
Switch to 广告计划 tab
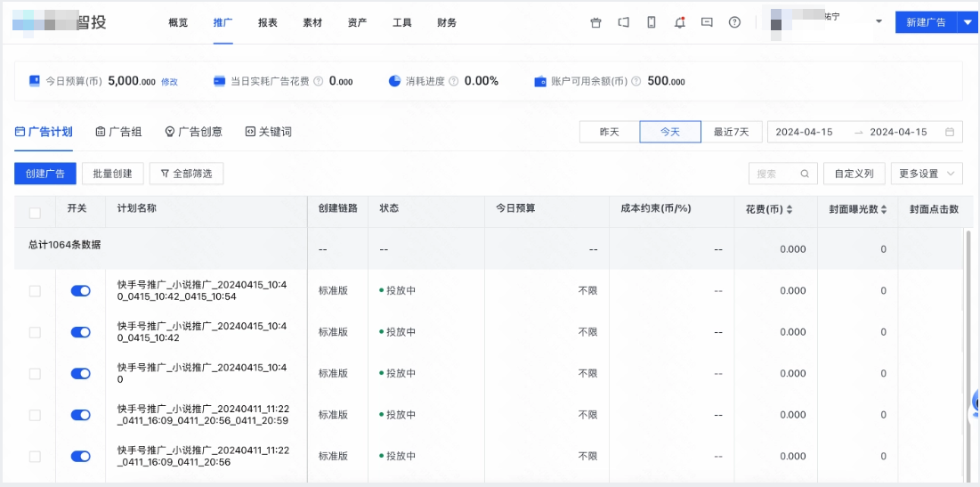(44, 132)
